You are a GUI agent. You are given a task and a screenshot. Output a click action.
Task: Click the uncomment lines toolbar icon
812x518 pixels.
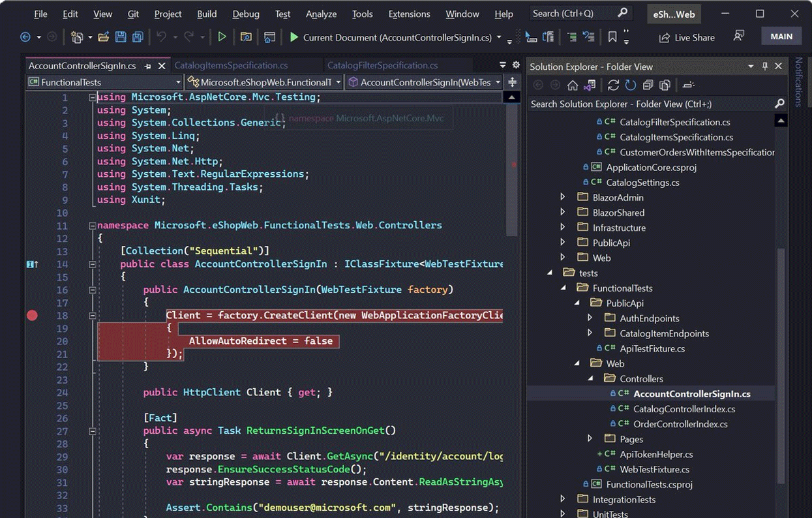(x=588, y=37)
